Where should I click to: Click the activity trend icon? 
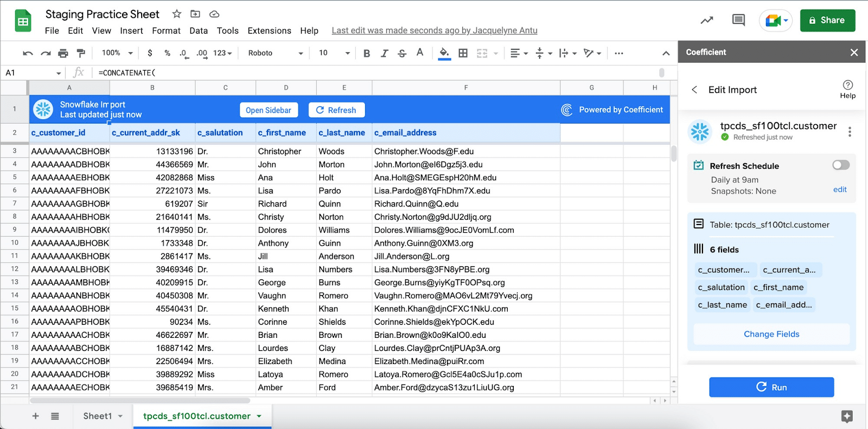click(706, 21)
